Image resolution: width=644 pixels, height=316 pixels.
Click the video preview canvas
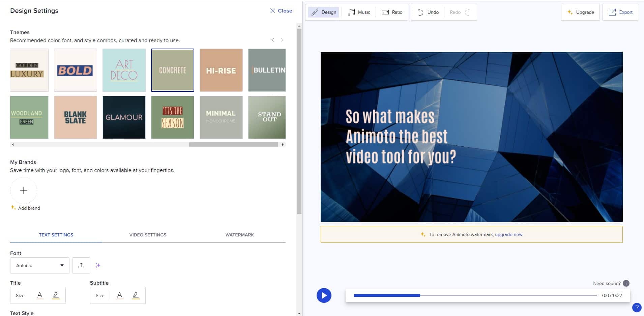coord(471,137)
